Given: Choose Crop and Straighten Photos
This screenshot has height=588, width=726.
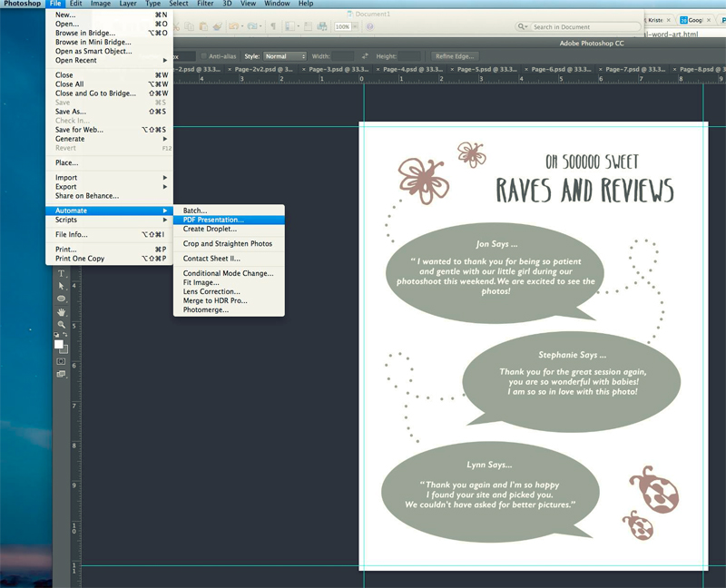Looking at the screenshot, I should (230, 243).
